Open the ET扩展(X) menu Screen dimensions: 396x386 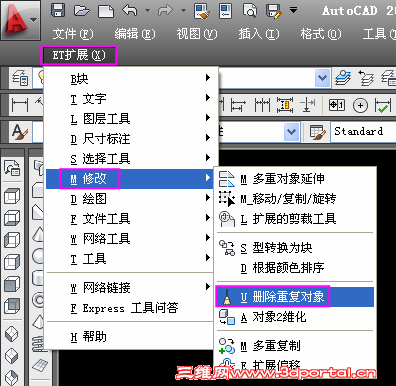(x=79, y=55)
